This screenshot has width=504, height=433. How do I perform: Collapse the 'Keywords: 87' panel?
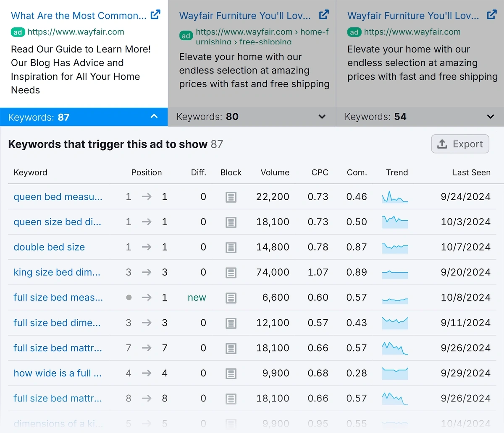click(84, 117)
